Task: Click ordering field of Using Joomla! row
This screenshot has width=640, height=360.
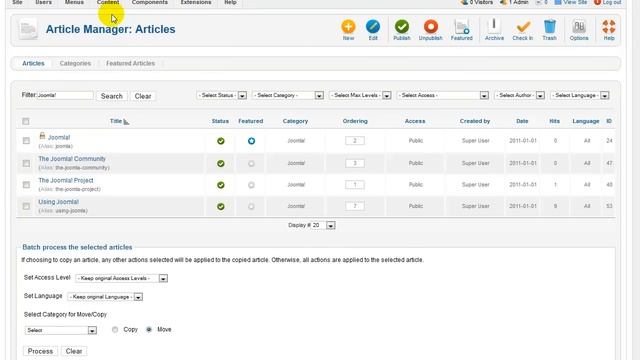Action: coord(355,206)
